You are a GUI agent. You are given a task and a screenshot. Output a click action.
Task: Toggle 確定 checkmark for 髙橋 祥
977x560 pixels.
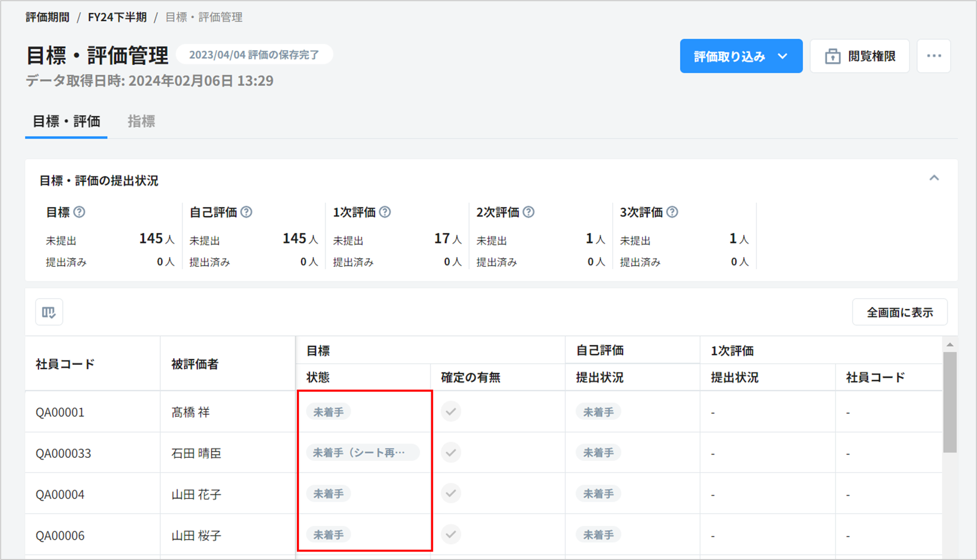(451, 412)
